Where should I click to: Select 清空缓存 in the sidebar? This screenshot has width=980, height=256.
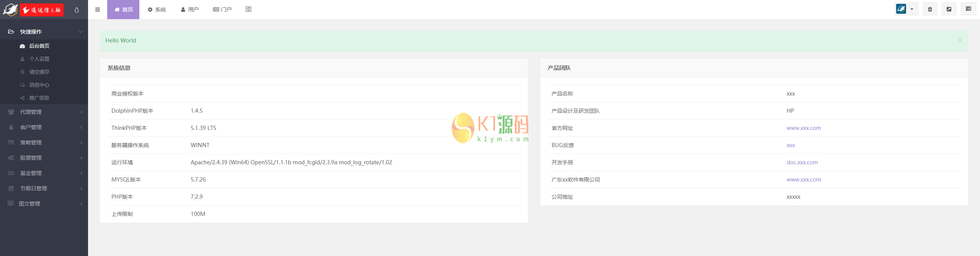[39, 72]
